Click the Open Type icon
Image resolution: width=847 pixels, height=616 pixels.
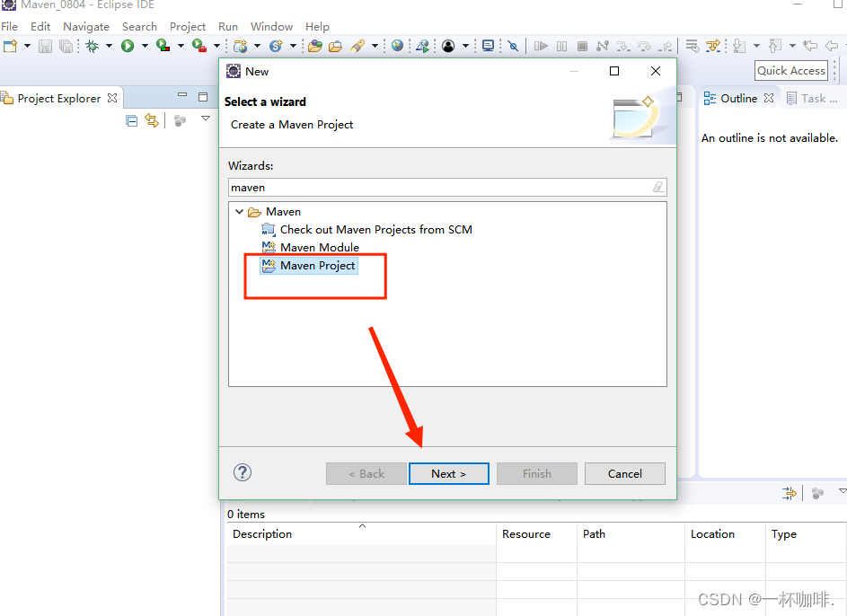coord(315,46)
